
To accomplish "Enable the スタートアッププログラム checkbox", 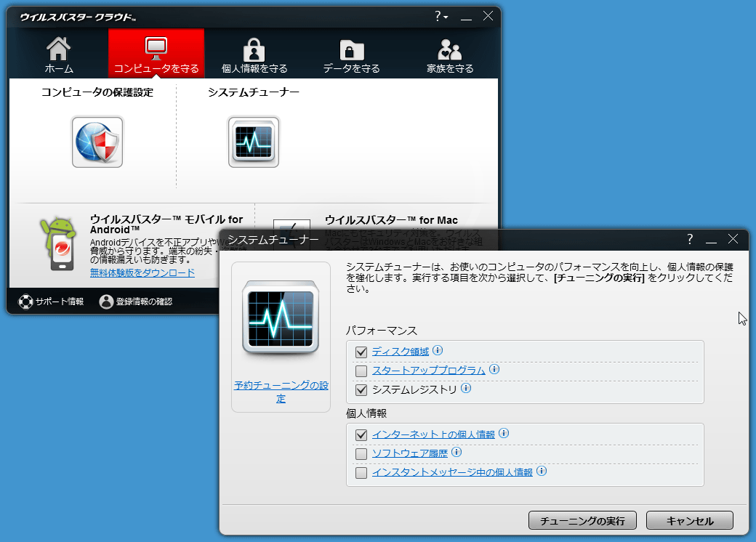I will [x=361, y=371].
